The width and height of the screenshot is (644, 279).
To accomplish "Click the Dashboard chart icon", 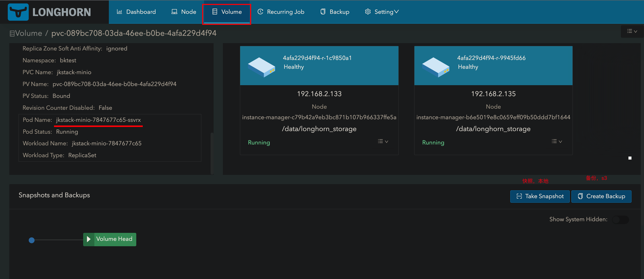I will click(119, 12).
